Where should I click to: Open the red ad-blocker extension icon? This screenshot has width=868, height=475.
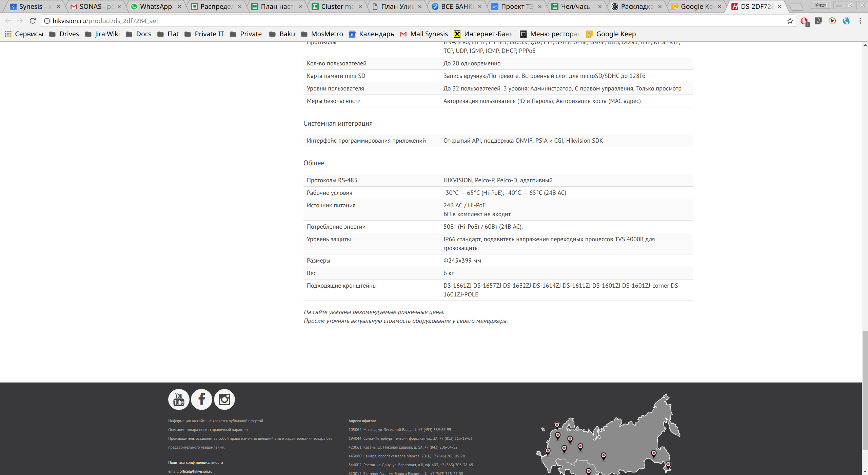tap(804, 21)
